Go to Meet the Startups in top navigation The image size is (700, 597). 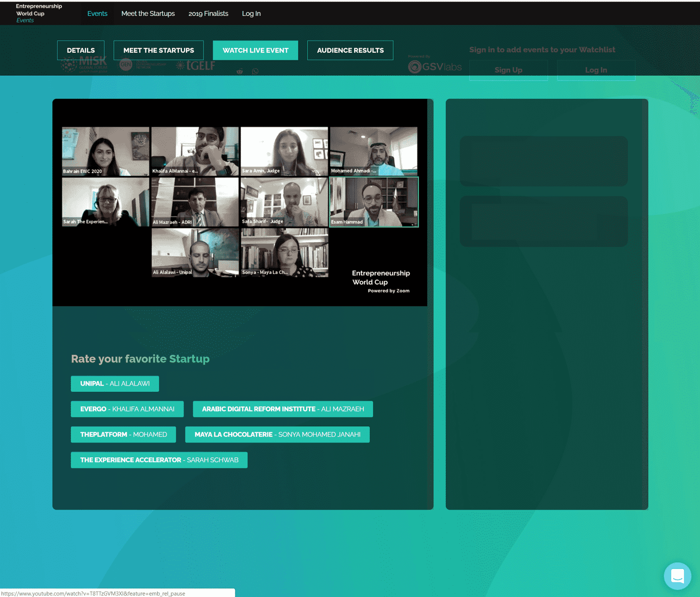click(x=148, y=14)
